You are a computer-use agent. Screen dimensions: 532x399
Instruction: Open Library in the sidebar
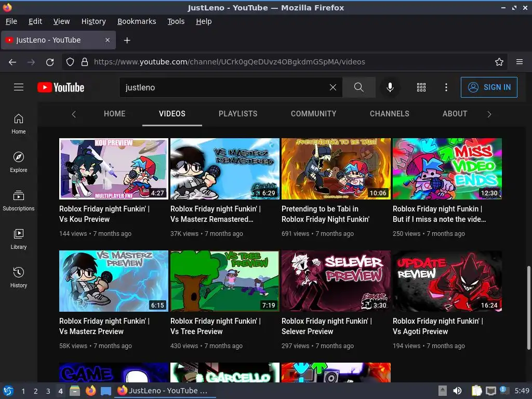click(19, 239)
